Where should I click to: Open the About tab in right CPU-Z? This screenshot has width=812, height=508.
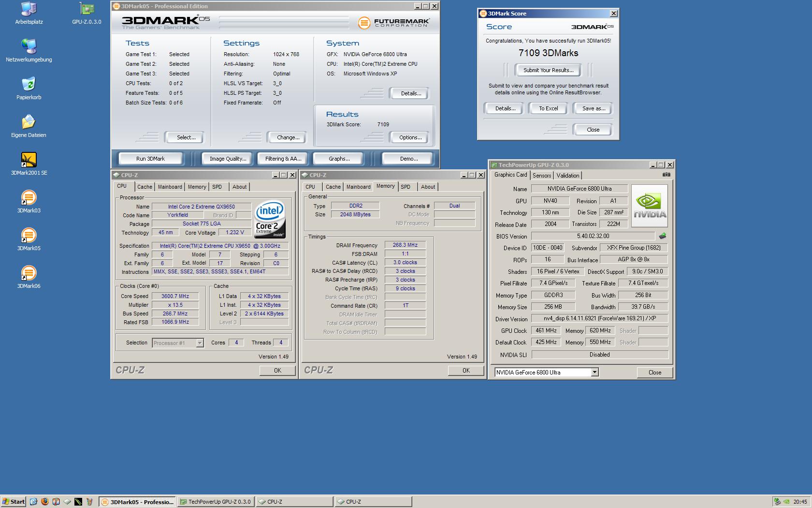[428, 187]
